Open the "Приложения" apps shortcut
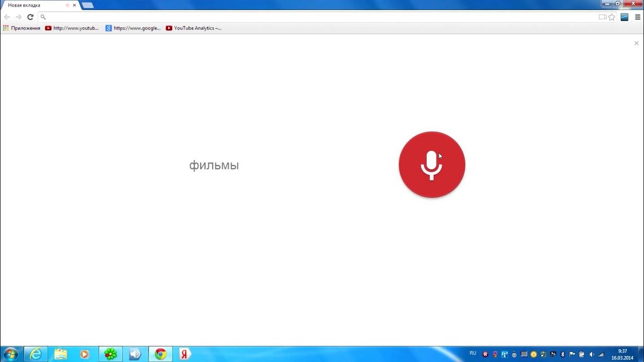The image size is (644, 362). coord(22,28)
